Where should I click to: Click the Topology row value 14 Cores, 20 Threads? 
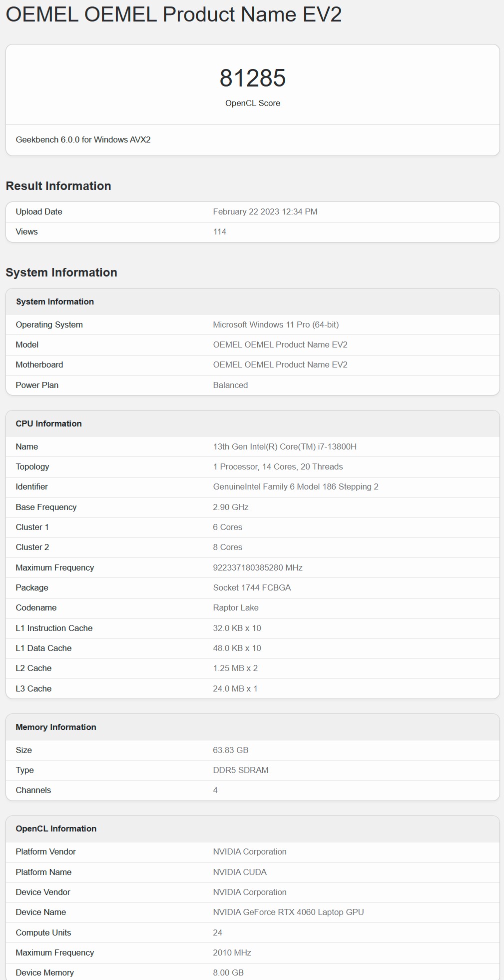pos(278,466)
